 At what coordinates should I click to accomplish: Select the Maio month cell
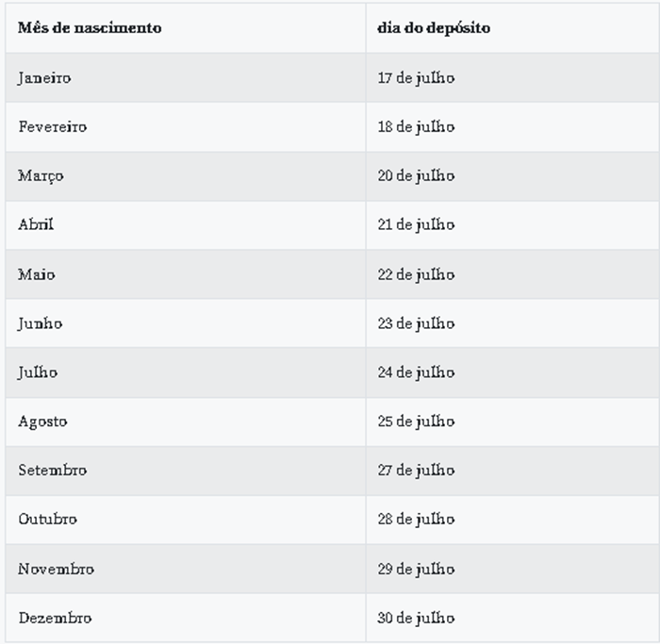click(x=37, y=274)
